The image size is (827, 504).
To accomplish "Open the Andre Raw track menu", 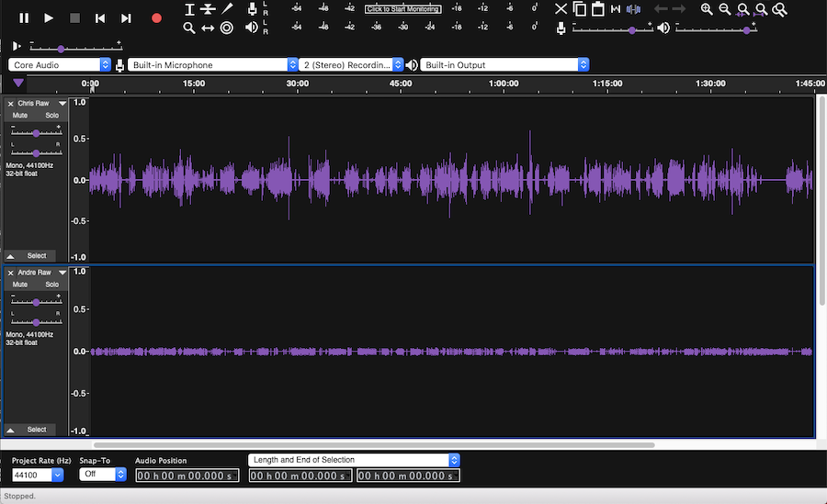I will pos(62,273).
